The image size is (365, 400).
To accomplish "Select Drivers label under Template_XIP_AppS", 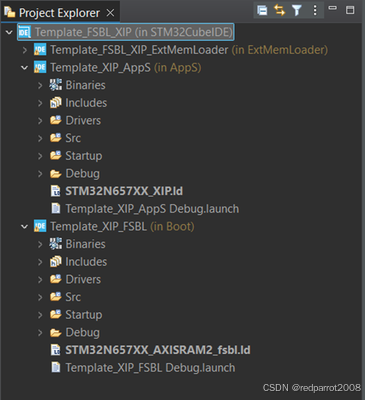I will [x=83, y=121].
